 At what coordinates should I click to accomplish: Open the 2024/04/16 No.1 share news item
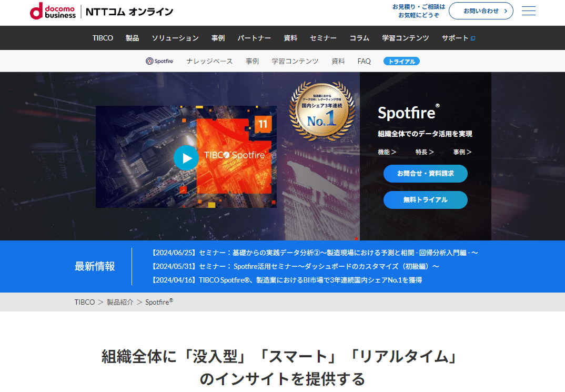coord(286,280)
